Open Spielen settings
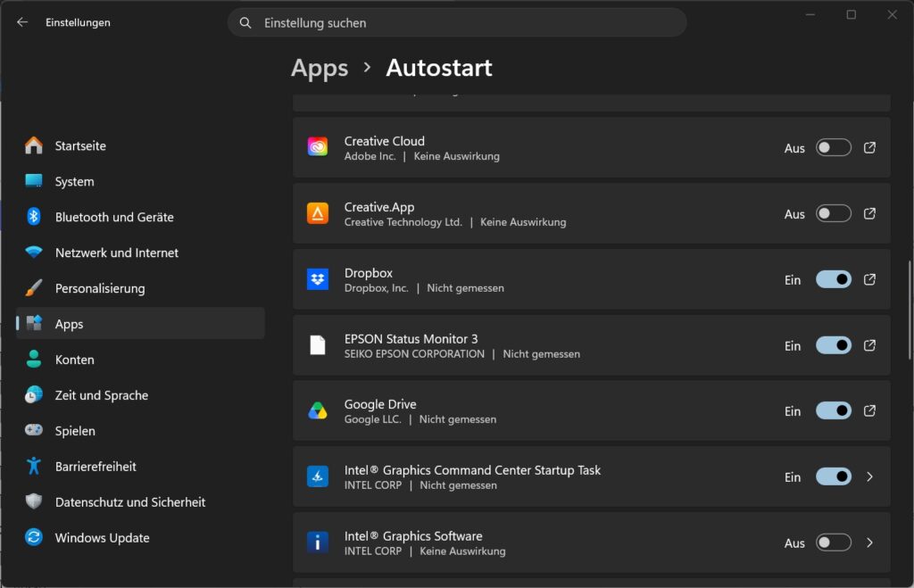Image resolution: width=914 pixels, height=588 pixels. coord(140,430)
